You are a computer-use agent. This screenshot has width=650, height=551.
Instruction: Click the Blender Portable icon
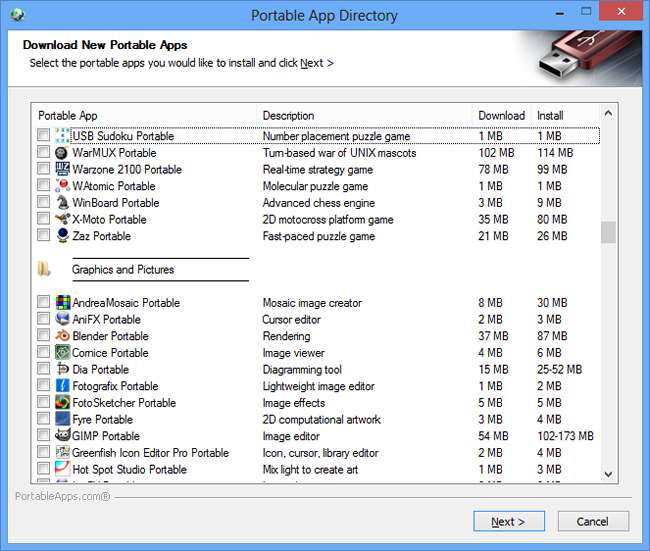[62, 336]
